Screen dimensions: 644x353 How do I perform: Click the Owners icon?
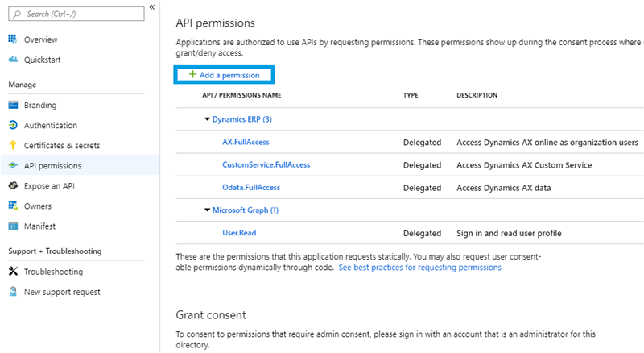13,206
